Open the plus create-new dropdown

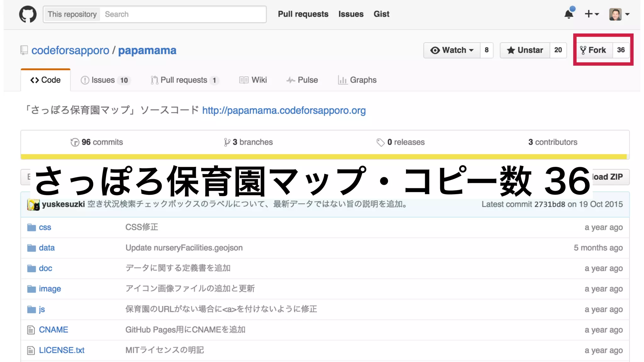click(x=592, y=14)
